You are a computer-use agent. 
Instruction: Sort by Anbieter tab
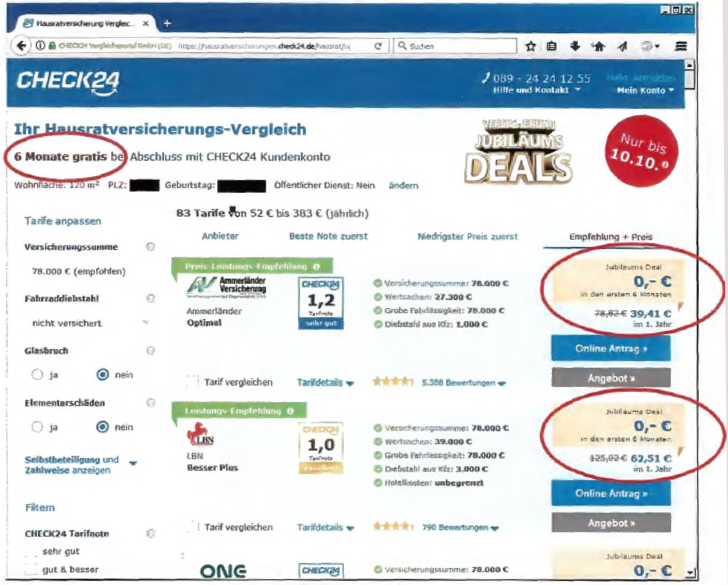pyautogui.click(x=220, y=236)
